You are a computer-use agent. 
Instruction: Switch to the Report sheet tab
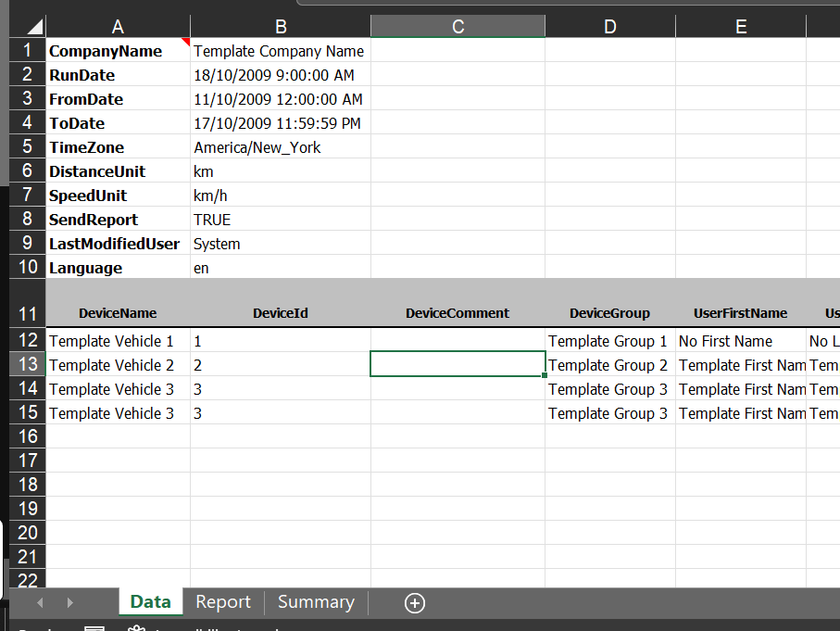click(x=222, y=602)
